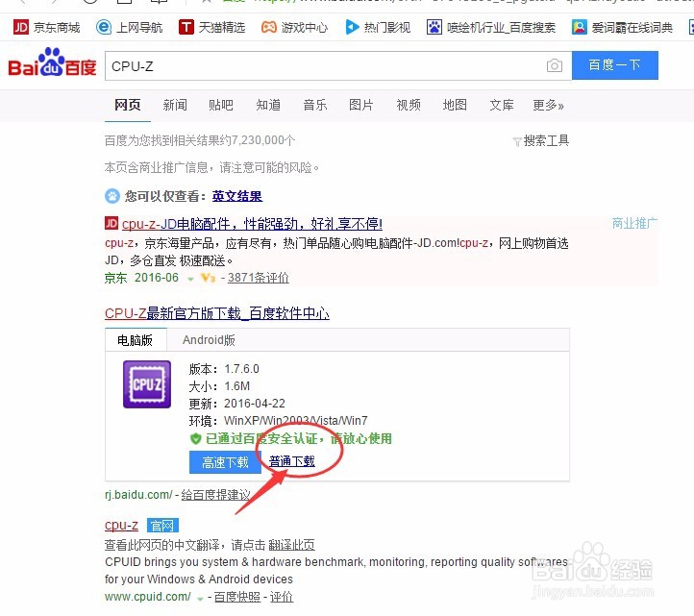Open the 给百度提建议 feedback link
The width and height of the screenshot is (694, 616).
[x=215, y=495]
